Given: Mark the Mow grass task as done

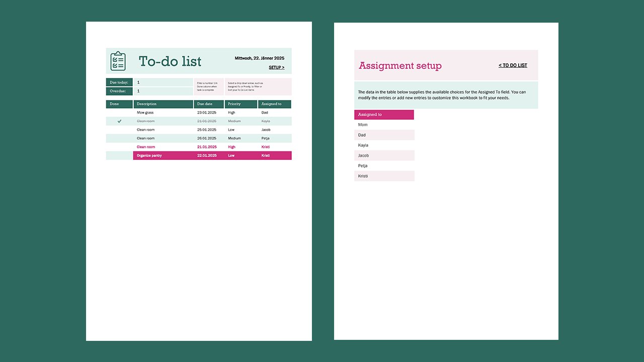Looking at the screenshot, I should (119, 112).
